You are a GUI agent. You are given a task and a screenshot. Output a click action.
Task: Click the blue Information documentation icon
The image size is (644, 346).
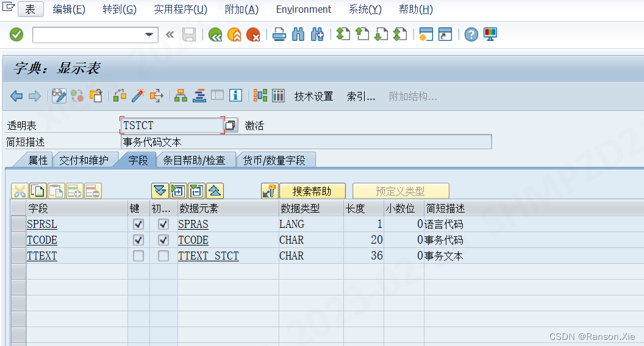tap(236, 96)
